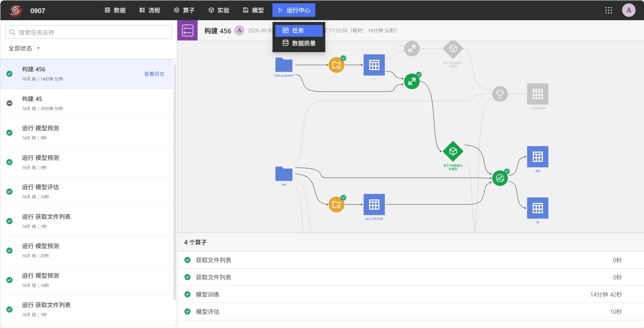Open the 实验 menu

tap(219, 10)
